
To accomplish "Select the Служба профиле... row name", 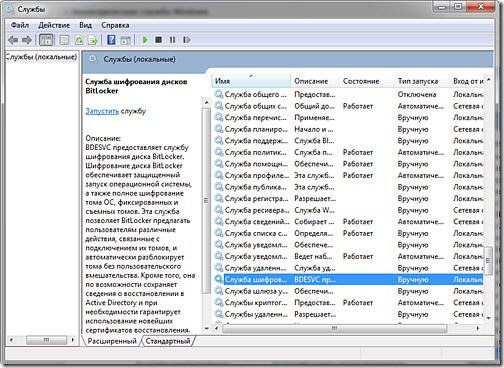I will click(x=257, y=175).
